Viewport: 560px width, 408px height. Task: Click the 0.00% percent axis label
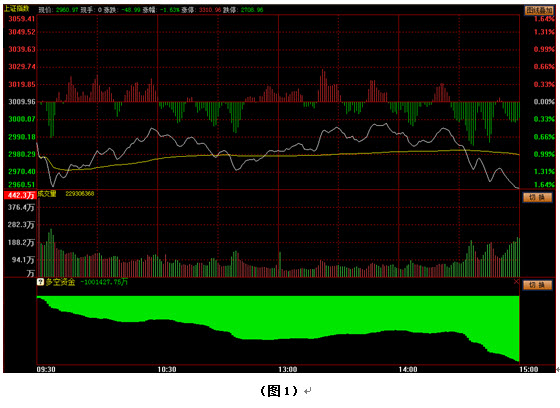544,102
